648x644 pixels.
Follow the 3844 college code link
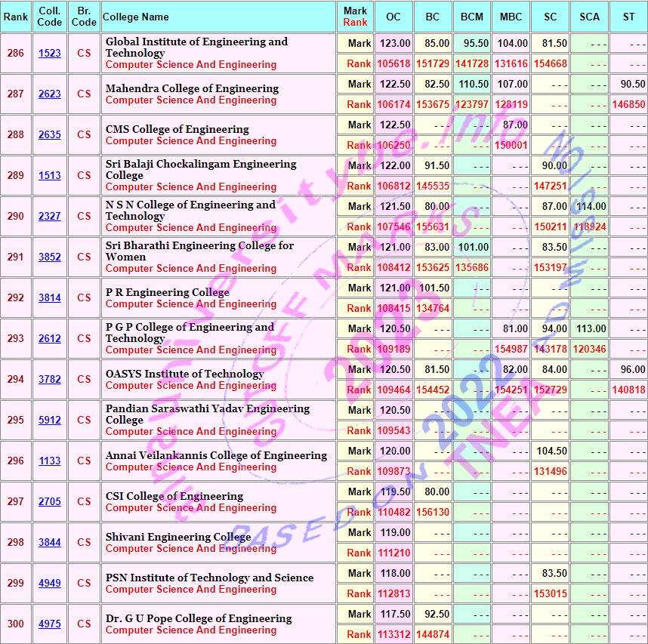(x=50, y=543)
